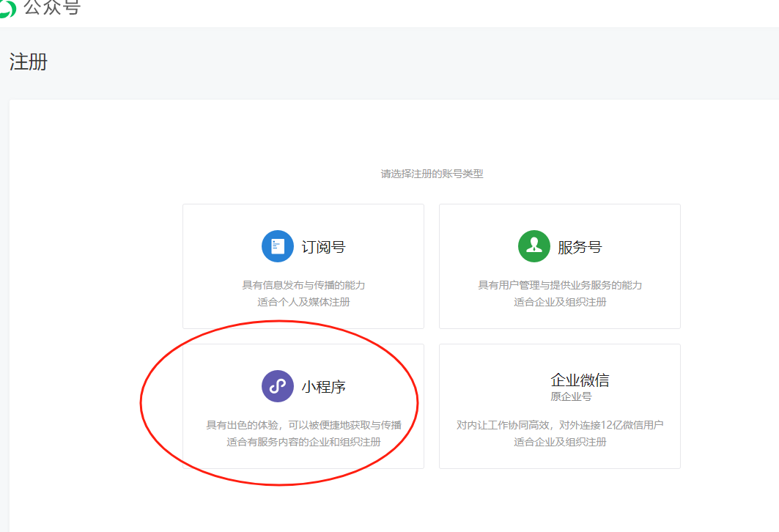This screenshot has width=779, height=532.
Task: Click 适合企业及组织注册 in the 企业微信 card
Action: tap(560, 442)
